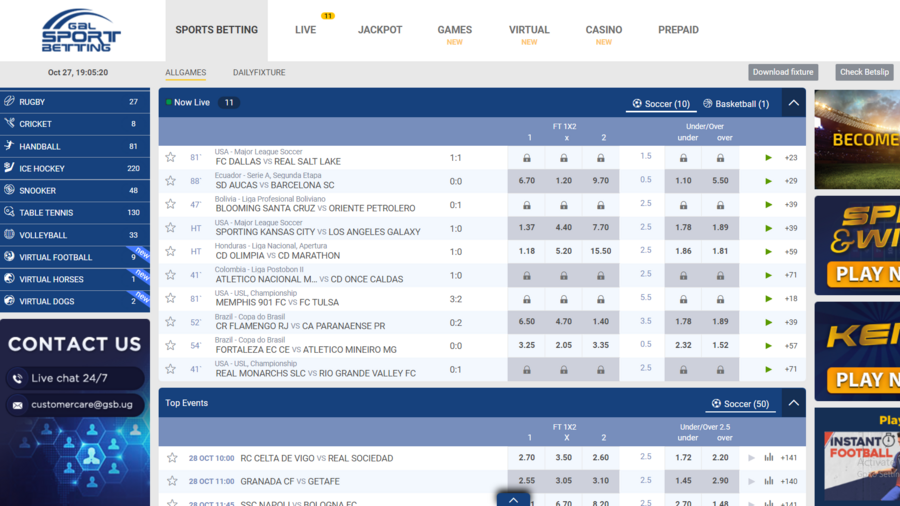
Task: View statistics chart for Celta de Vigo match
Action: pyautogui.click(x=769, y=458)
